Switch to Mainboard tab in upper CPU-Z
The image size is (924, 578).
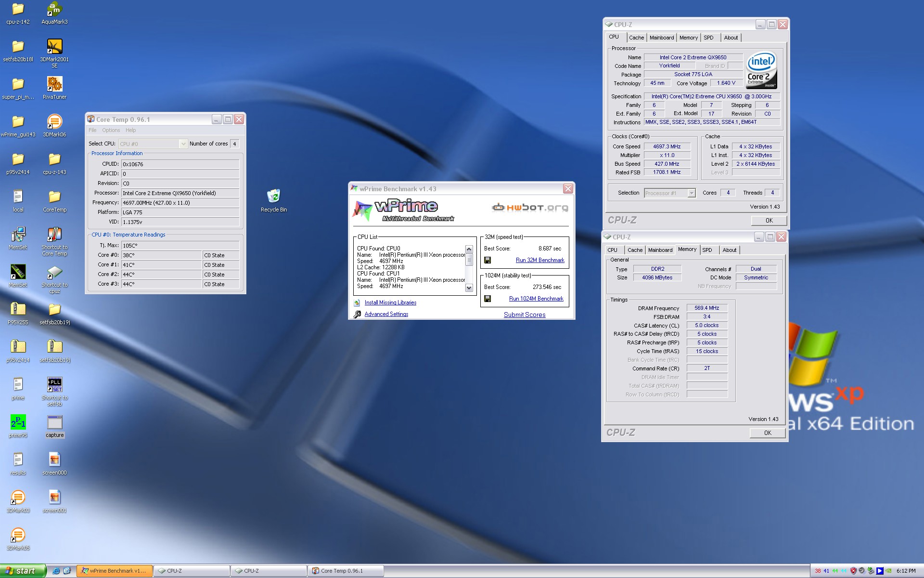click(661, 38)
